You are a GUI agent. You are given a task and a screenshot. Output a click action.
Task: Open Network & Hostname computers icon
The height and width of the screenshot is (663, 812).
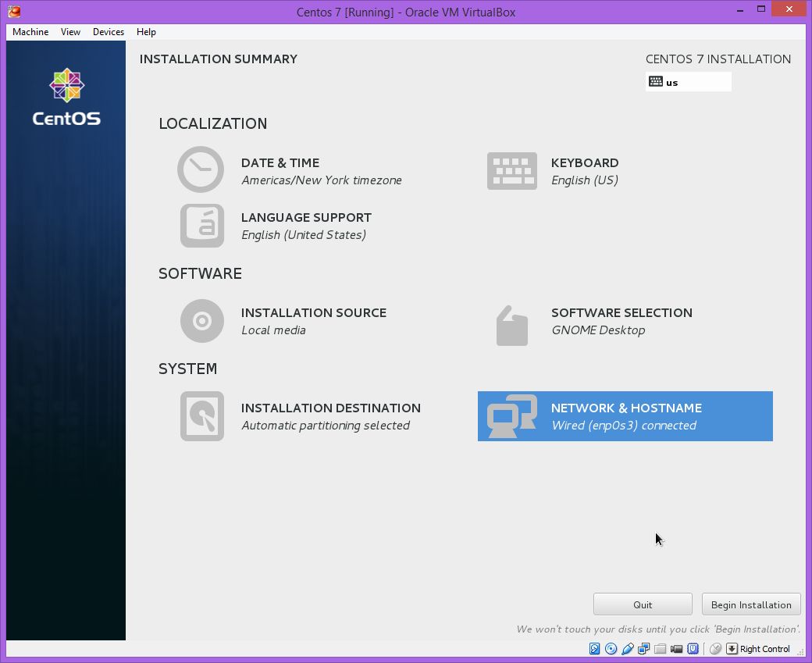tap(511, 416)
